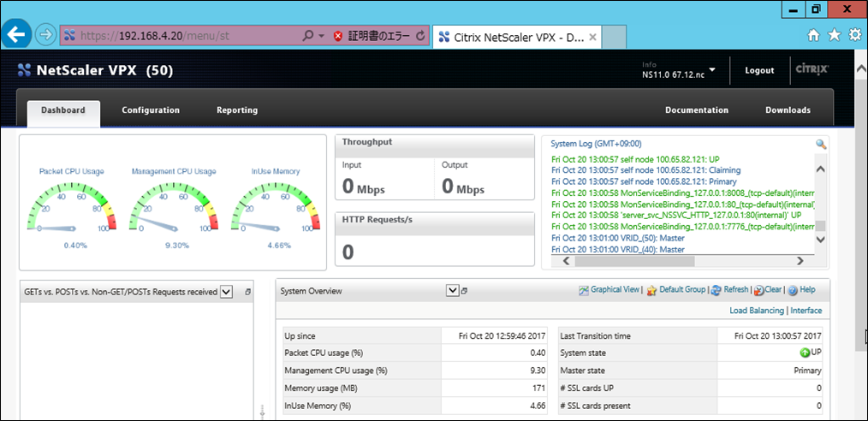Click the Refresh icon in System Overview

[716, 290]
